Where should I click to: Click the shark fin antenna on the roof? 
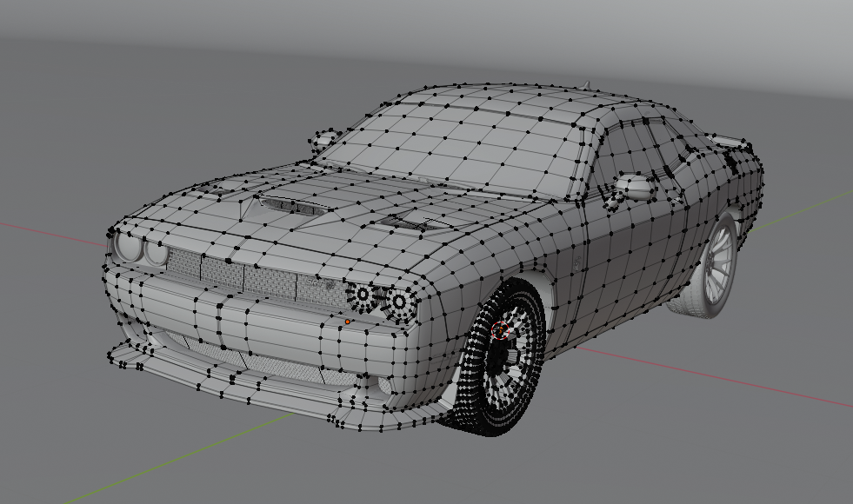coord(585,85)
